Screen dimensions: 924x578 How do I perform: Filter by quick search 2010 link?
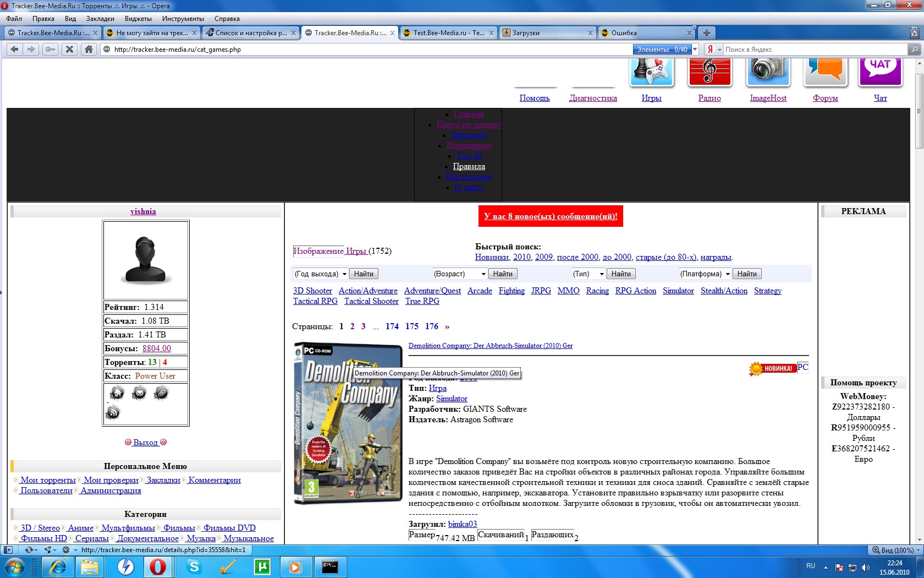[522, 257]
